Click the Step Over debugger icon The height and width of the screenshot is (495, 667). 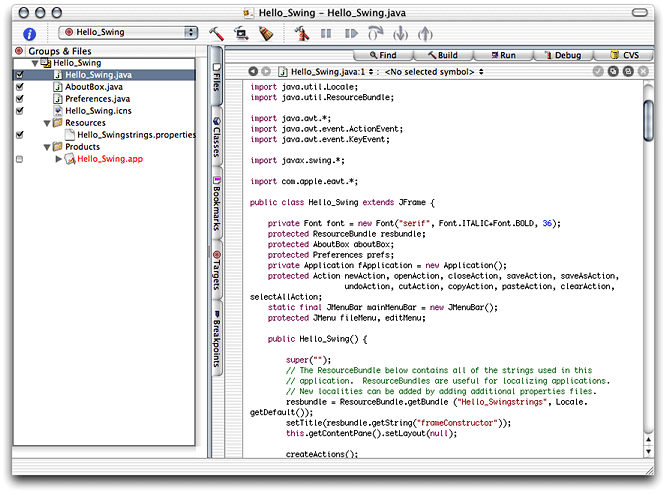[375, 33]
